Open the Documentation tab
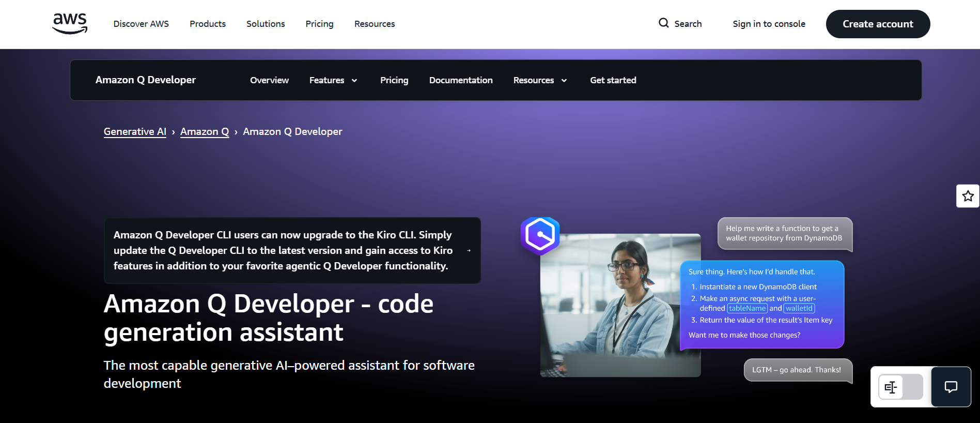This screenshot has width=980, height=423. 461,80
